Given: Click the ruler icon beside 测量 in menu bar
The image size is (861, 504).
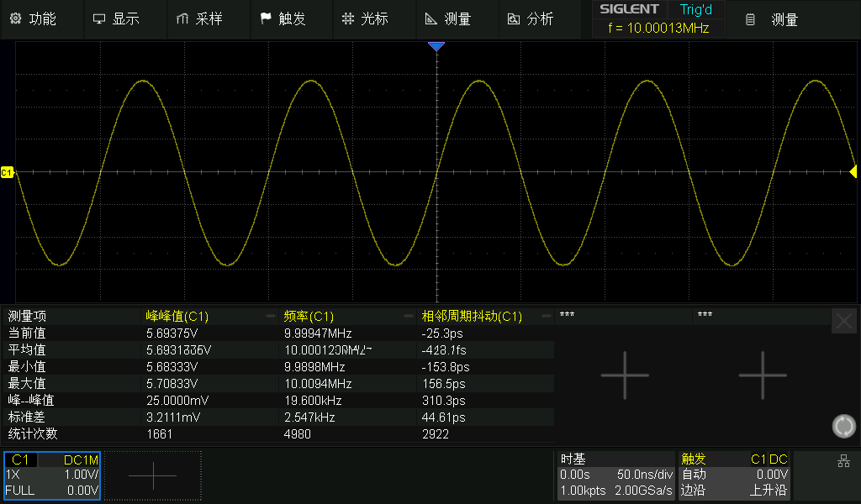Looking at the screenshot, I should 431,19.
